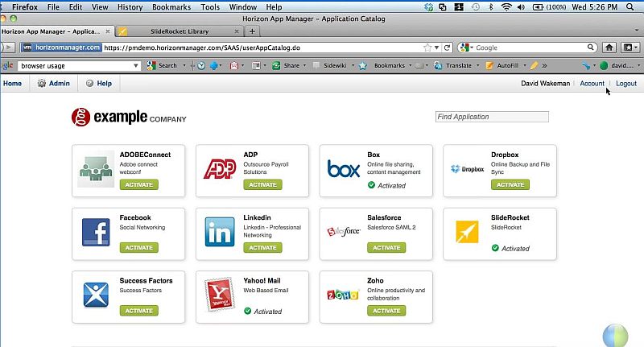The image size is (644, 347).
Task: Click the Find Application search field
Action: coord(492,117)
